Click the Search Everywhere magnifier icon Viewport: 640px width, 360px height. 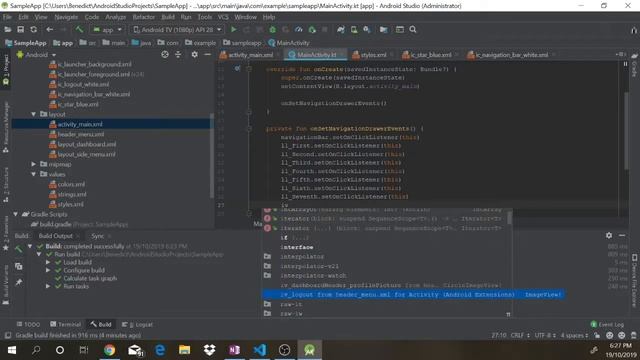[413, 30]
